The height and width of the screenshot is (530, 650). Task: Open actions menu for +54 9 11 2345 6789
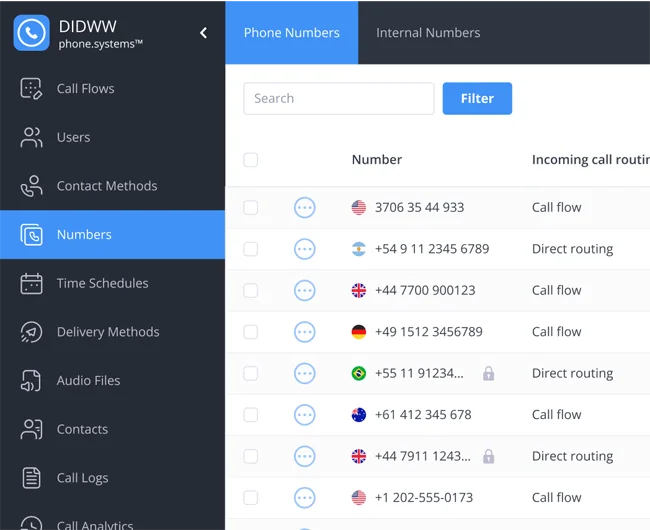click(305, 249)
